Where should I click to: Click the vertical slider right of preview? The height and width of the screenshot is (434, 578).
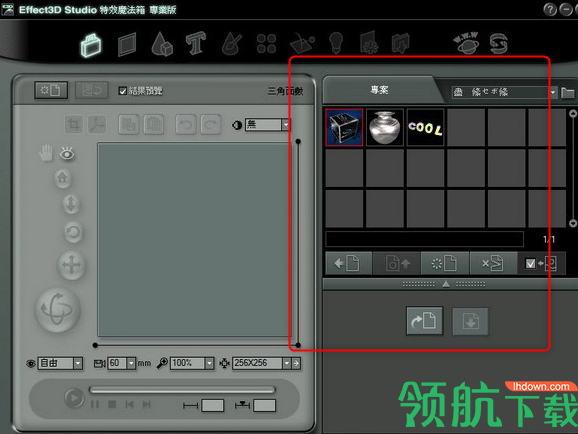298,243
